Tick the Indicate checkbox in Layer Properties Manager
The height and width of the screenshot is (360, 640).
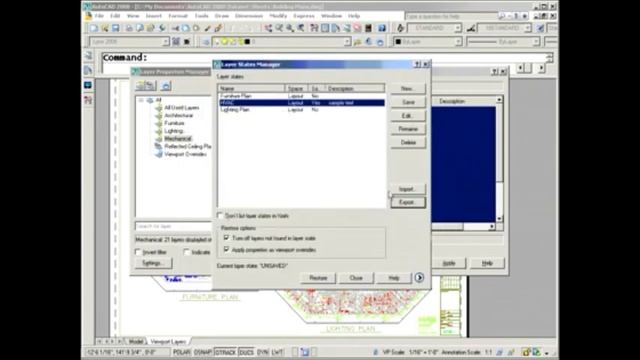pyautogui.click(x=187, y=252)
